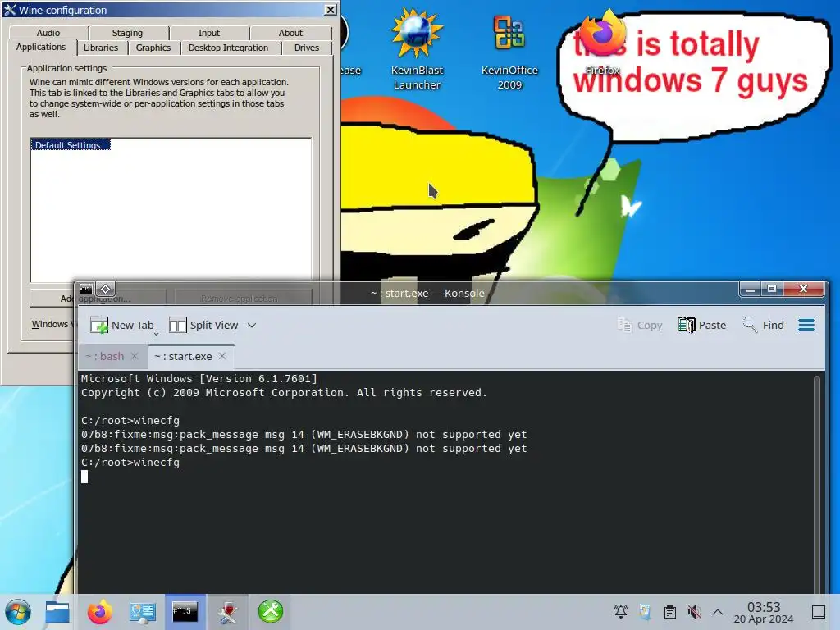Viewport: 840px width, 630px height.
Task: Select 'Default Settings' in the application list
Action: [70, 144]
